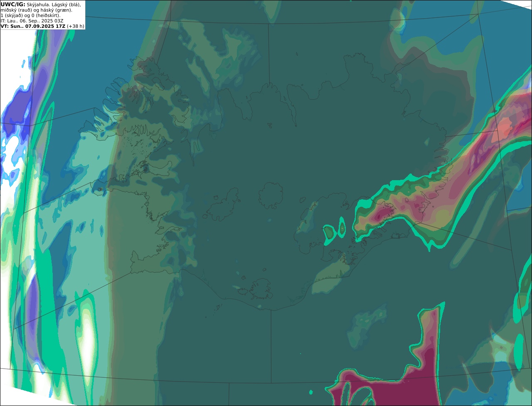
Task: Select the 'miðský (rauð) og háský (græn)' legend line
Action: (x=37, y=10)
